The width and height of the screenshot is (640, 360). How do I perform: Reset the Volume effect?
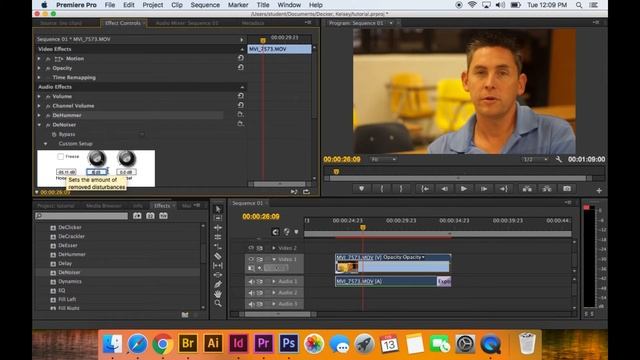pyautogui.click(x=241, y=96)
